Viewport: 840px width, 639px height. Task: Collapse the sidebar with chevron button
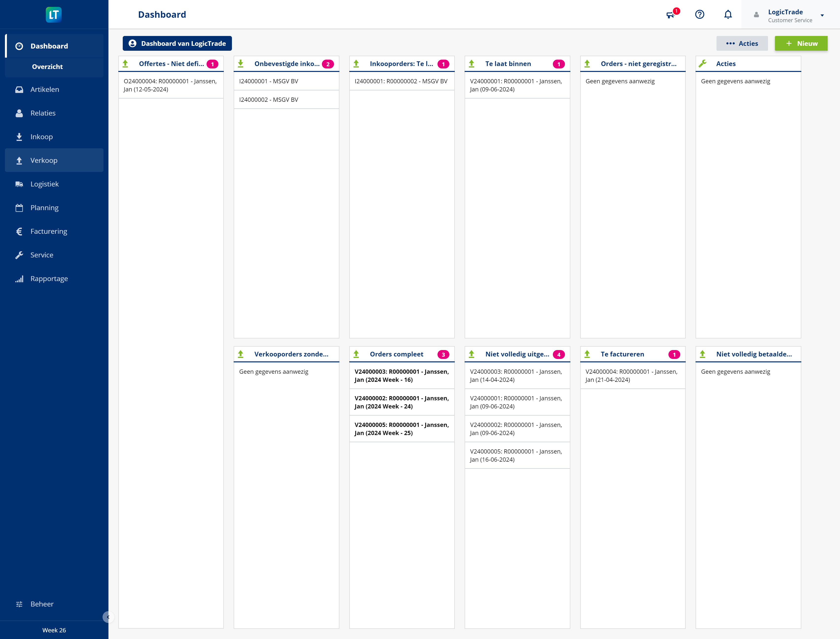pos(108,617)
